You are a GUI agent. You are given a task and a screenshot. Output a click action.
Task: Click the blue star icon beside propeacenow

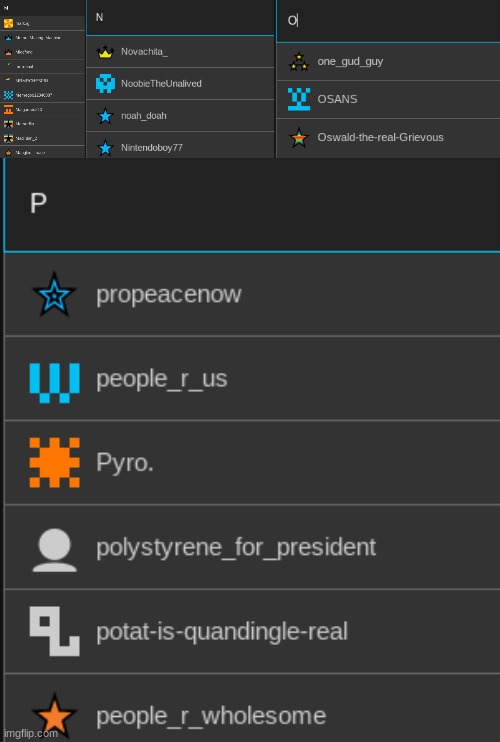pyautogui.click(x=54, y=294)
